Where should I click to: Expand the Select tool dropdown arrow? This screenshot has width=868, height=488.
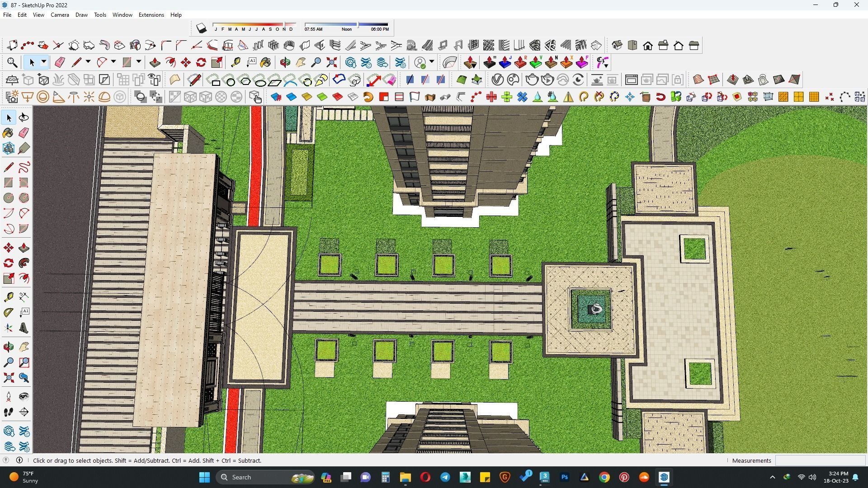click(44, 62)
